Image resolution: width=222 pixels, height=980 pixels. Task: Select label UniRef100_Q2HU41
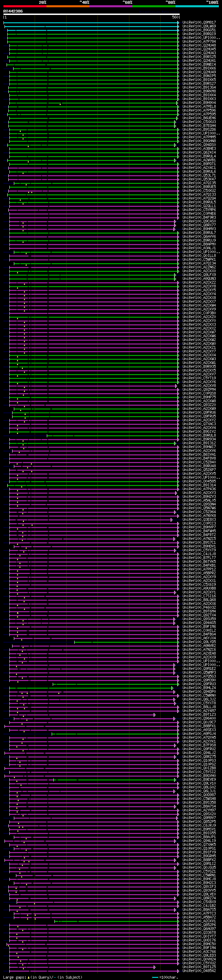point(199,60)
